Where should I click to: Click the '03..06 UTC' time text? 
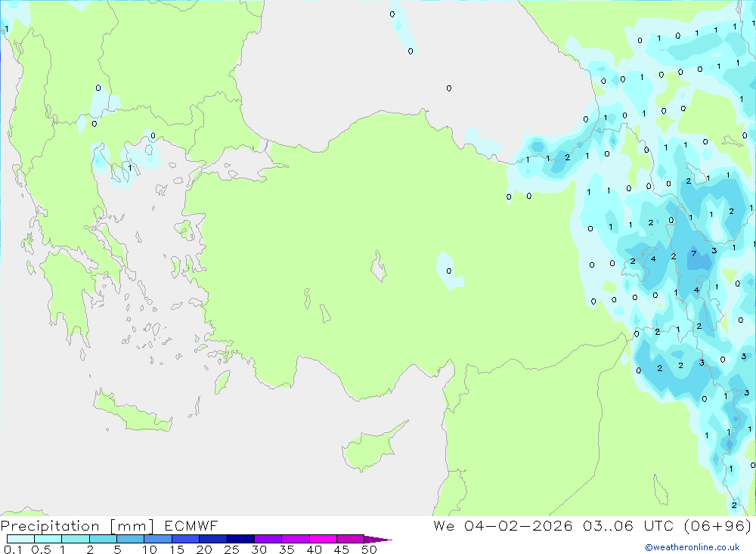coord(628,526)
